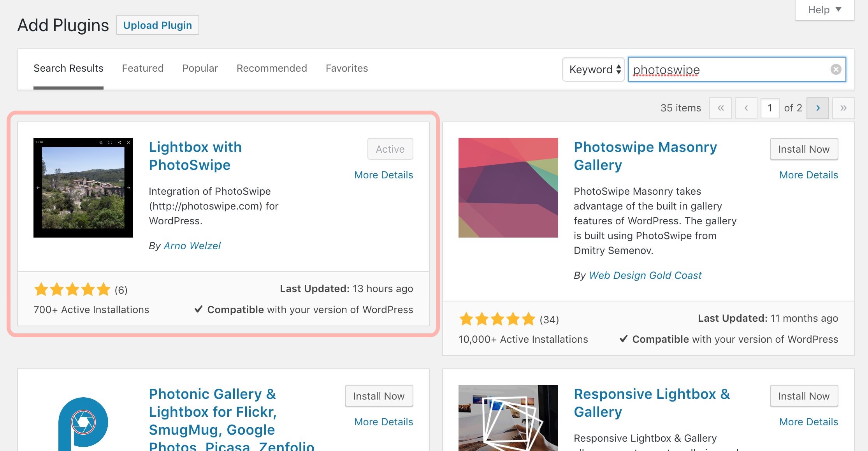Jump to last page of results

pyautogui.click(x=843, y=108)
